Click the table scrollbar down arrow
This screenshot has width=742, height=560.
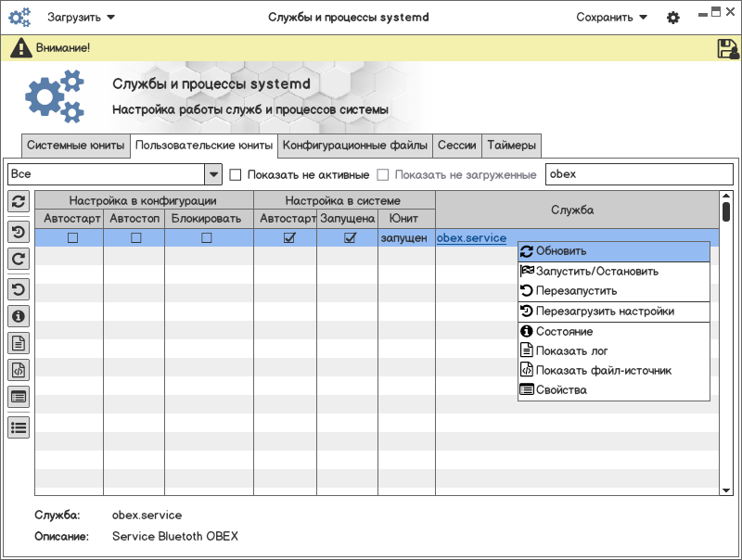point(726,489)
